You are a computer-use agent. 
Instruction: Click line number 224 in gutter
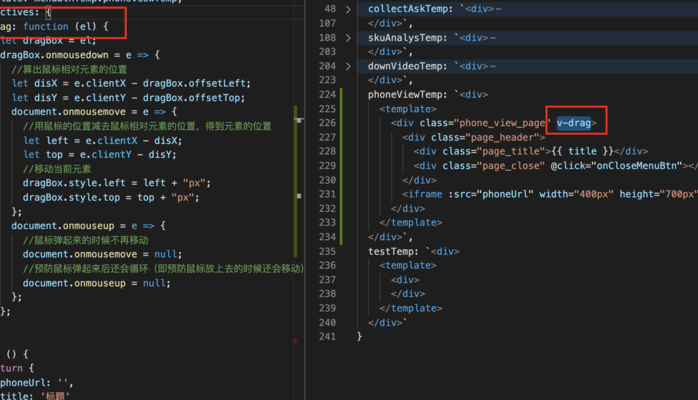[327, 94]
